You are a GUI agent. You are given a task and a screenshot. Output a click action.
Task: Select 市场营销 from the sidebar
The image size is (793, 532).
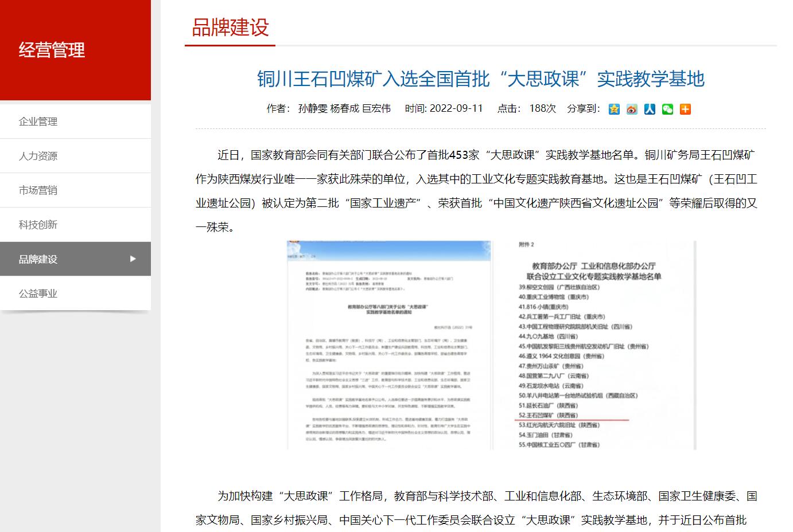point(38,190)
